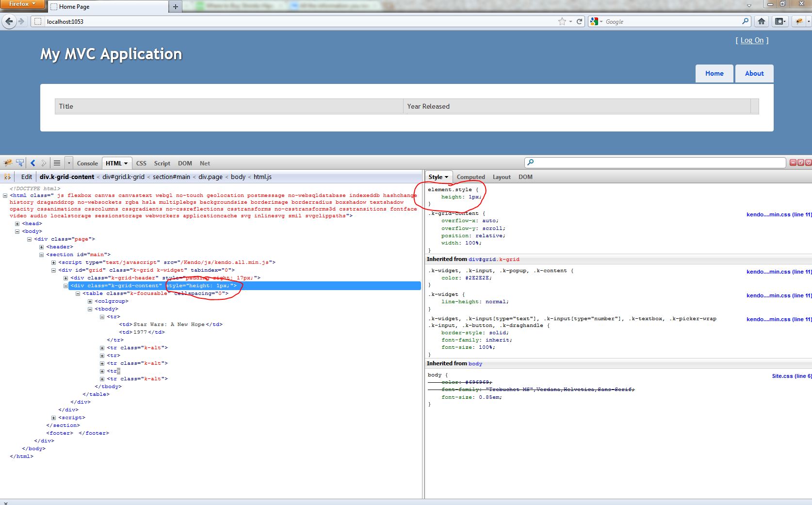
Task: Click the Home navigation button on the page
Action: click(x=714, y=73)
